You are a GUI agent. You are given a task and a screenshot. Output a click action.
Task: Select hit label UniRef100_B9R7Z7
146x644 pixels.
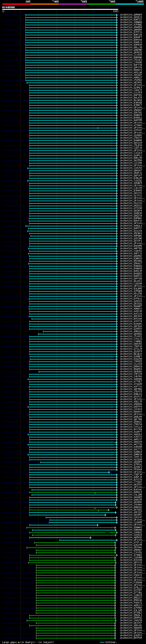[131, 20]
